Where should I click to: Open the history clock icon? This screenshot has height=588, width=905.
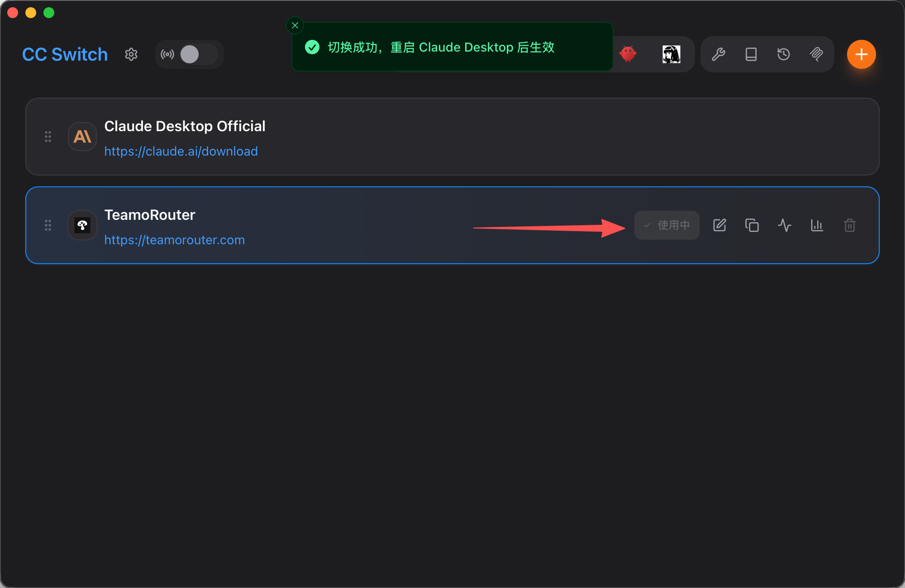coord(784,54)
